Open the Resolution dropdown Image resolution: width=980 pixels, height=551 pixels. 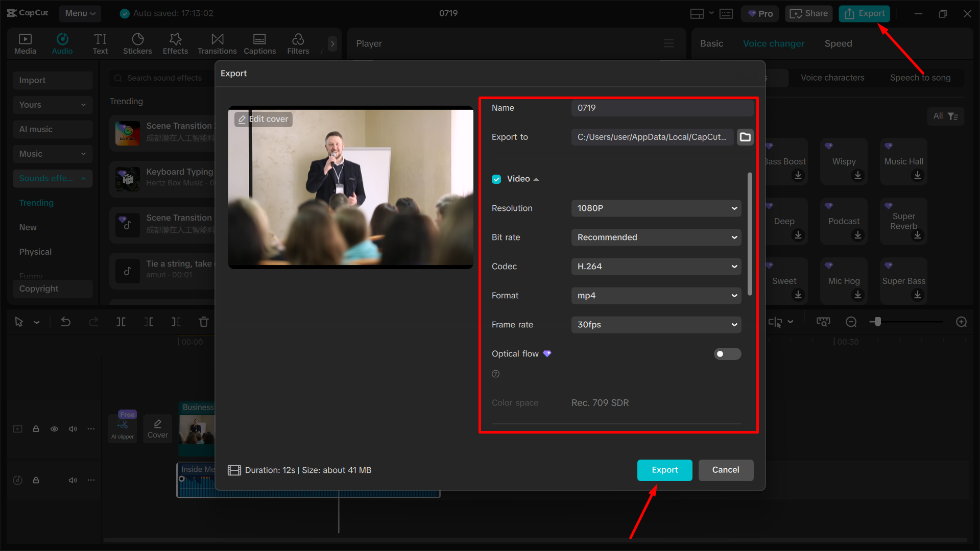pos(656,208)
